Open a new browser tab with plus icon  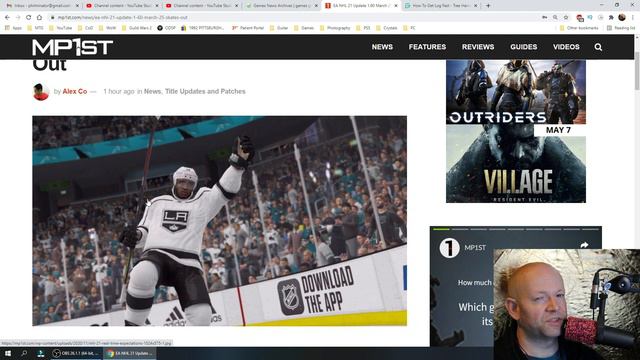click(x=488, y=6)
